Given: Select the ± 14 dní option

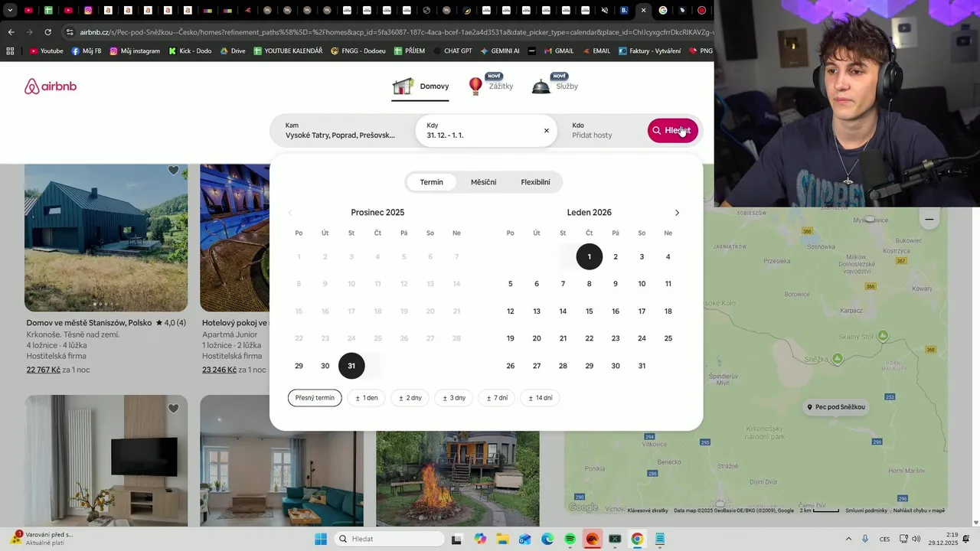Looking at the screenshot, I should pos(540,398).
